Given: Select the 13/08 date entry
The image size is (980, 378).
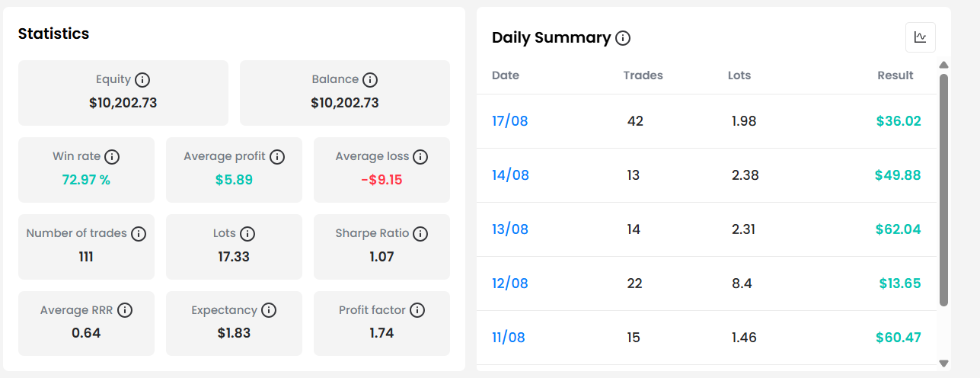Looking at the screenshot, I should point(510,229).
